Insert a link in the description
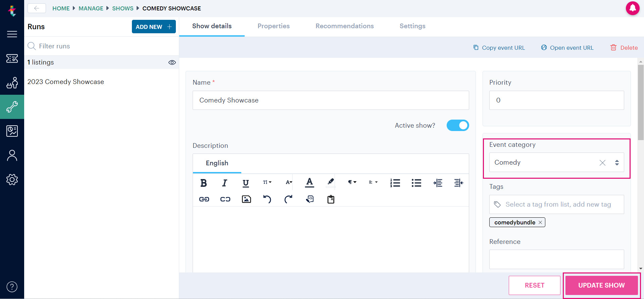 click(x=204, y=199)
